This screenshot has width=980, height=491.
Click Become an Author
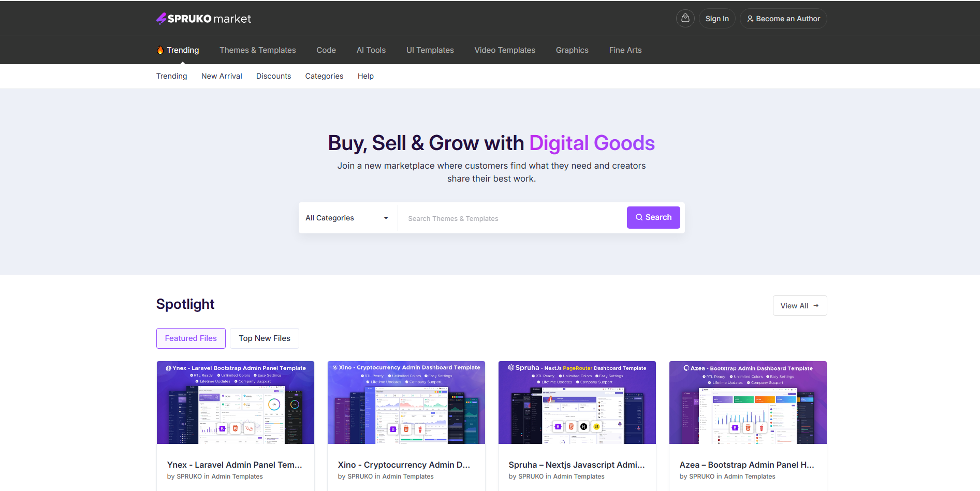[783, 18]
